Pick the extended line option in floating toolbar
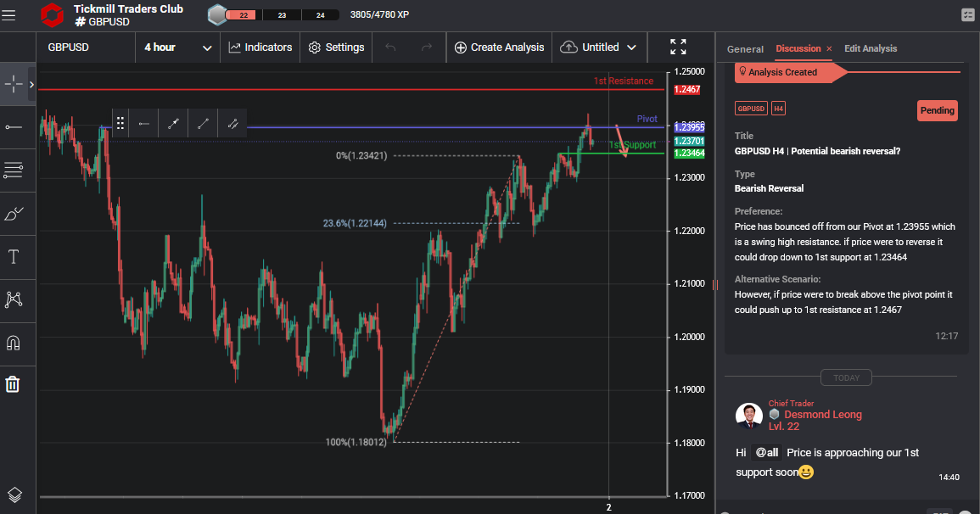This screenshot has height=514, width=980. pos(232,124)
